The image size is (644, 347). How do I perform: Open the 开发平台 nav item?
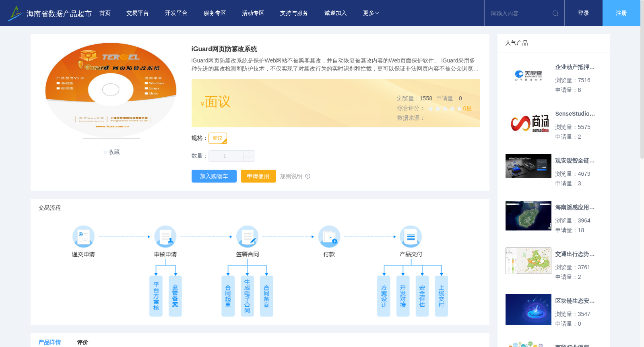176,13
